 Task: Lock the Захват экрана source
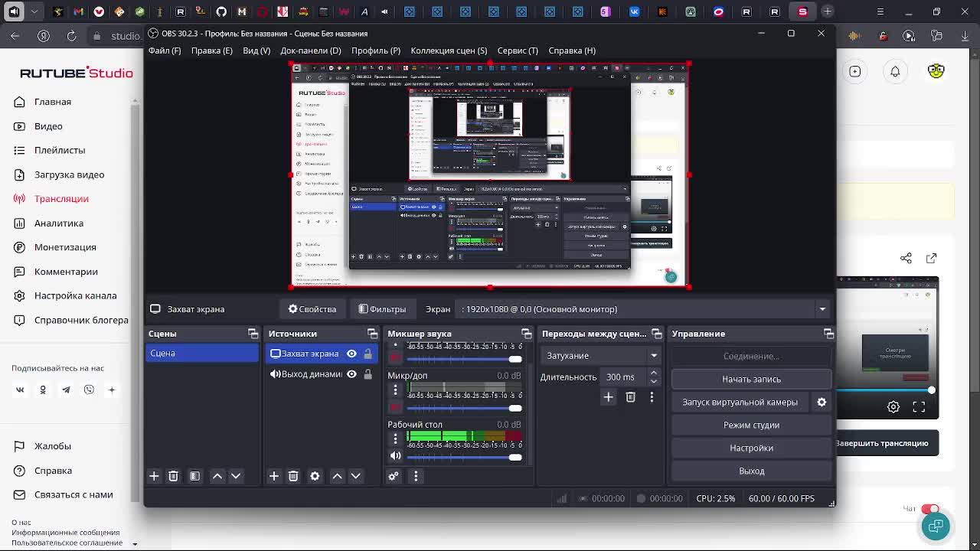tap(367, 354)
